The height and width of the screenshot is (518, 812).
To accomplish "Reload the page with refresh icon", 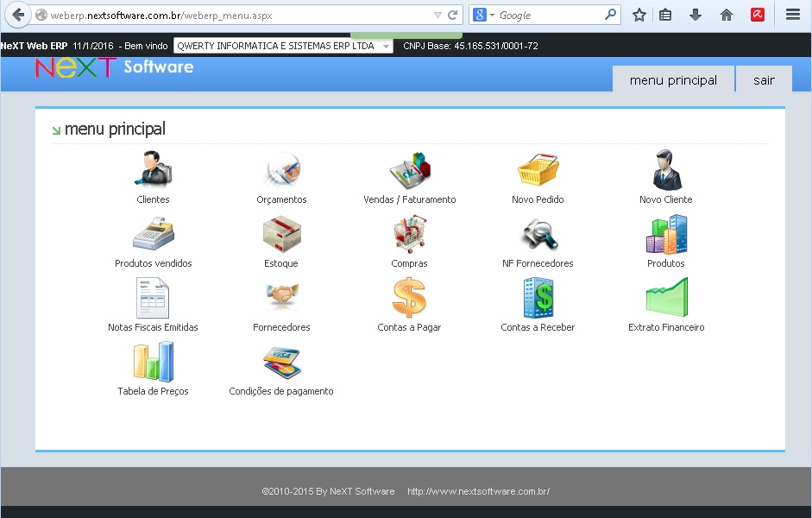I will pyautogui.click(x=453, y=15).
